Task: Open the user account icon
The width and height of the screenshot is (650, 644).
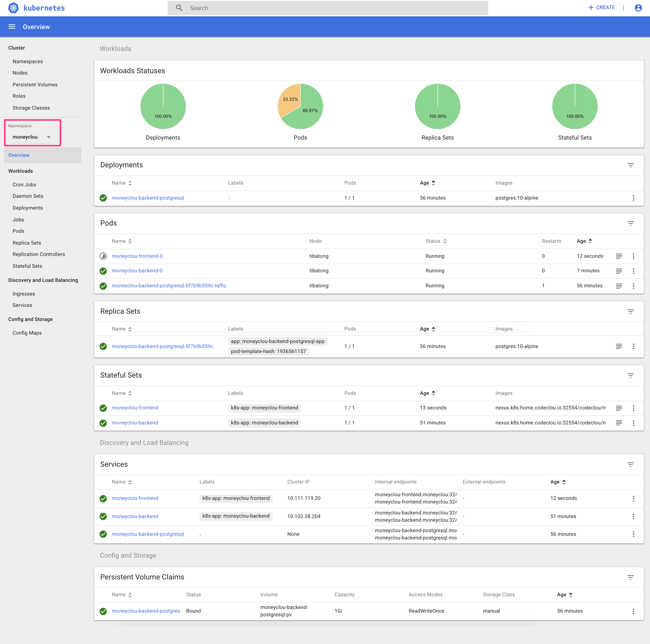Action: tap(638, 8)
